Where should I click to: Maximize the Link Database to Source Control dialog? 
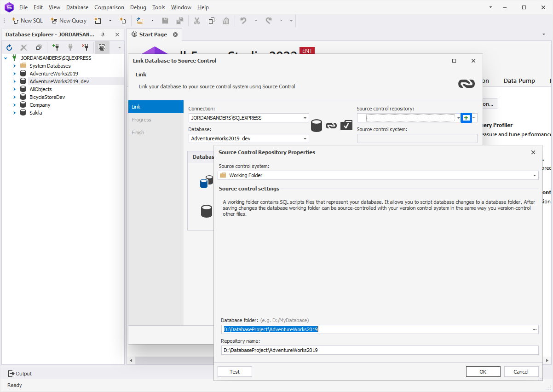(x=454, y=61)
